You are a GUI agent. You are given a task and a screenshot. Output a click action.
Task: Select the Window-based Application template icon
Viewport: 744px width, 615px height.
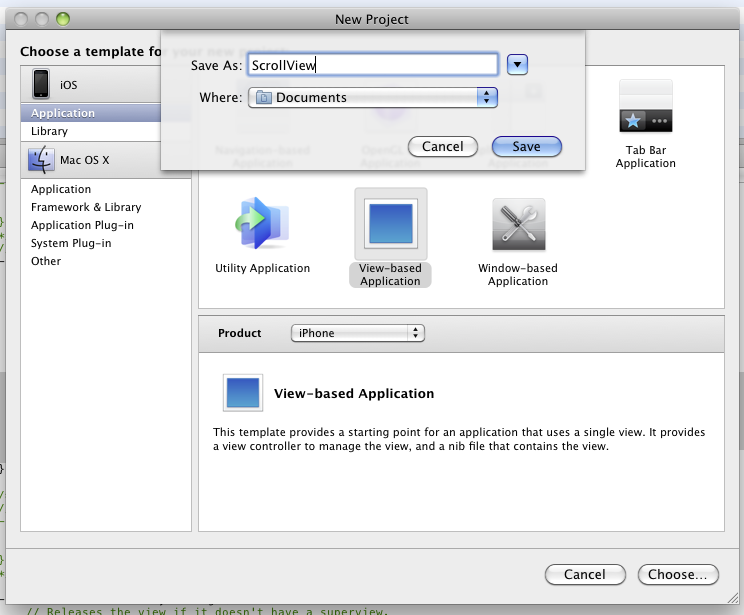point(519,224)
